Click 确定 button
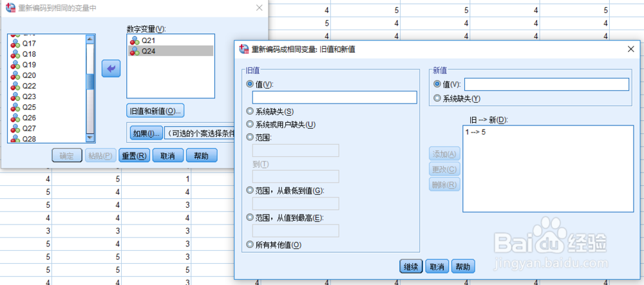Viewport: 644px width, 285px height. point(67,156)
